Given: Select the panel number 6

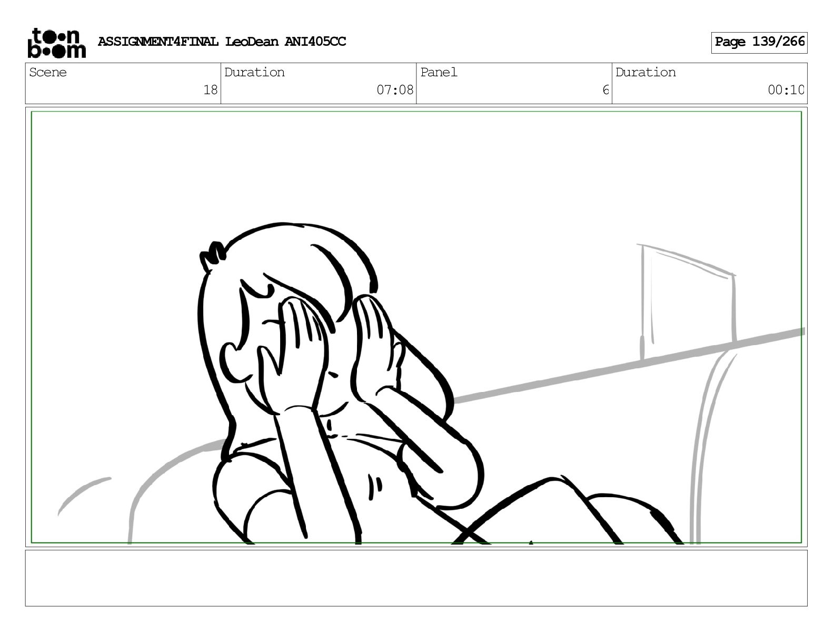Looking at the screenshot, I should pyautogui.click(x=605, y=90).
